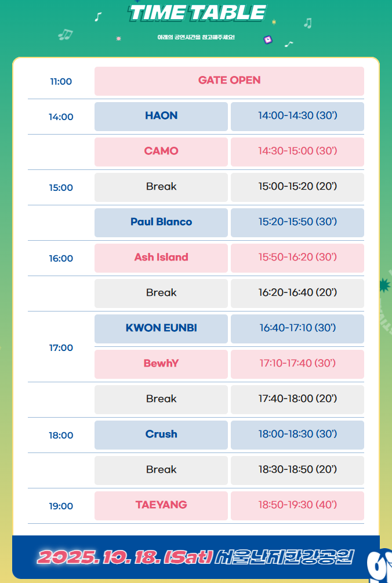Image resolution: width=392 pixels, height=583 pixels.
Task: Click the TIME TABLE title heading
Action: pos(197,13)
